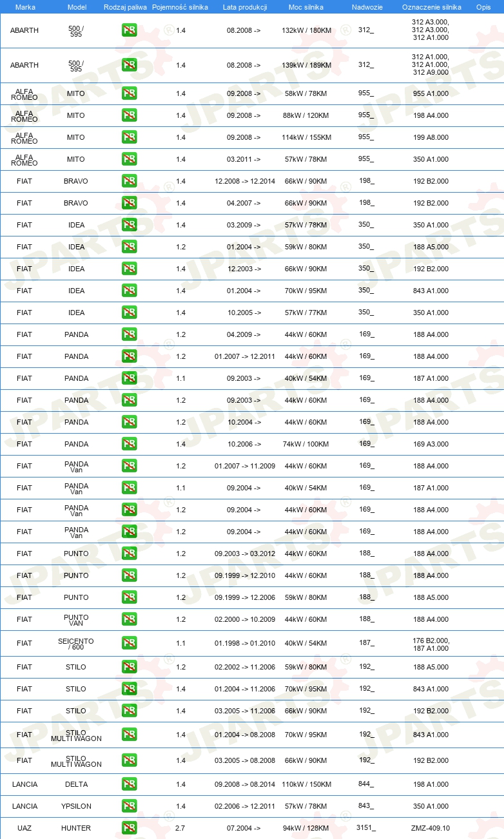
Task: Click the Oznaczenie silnika column header
Action: [431, 6]
